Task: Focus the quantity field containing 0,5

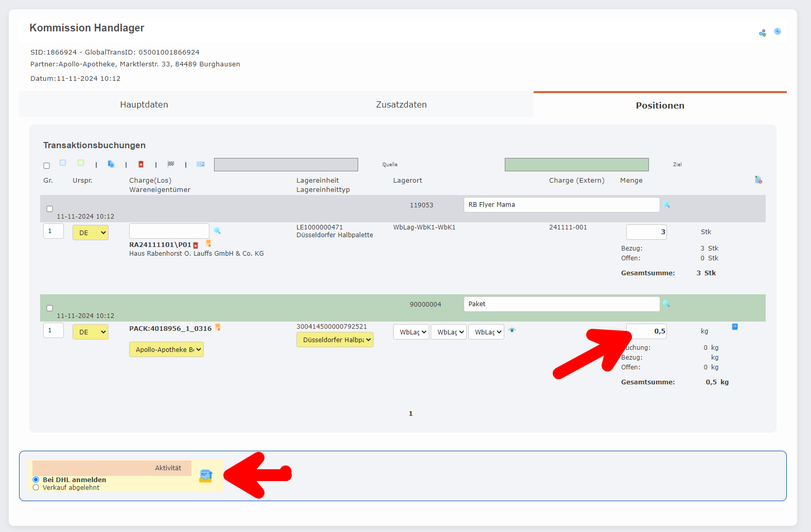Action: click(646, 331)
